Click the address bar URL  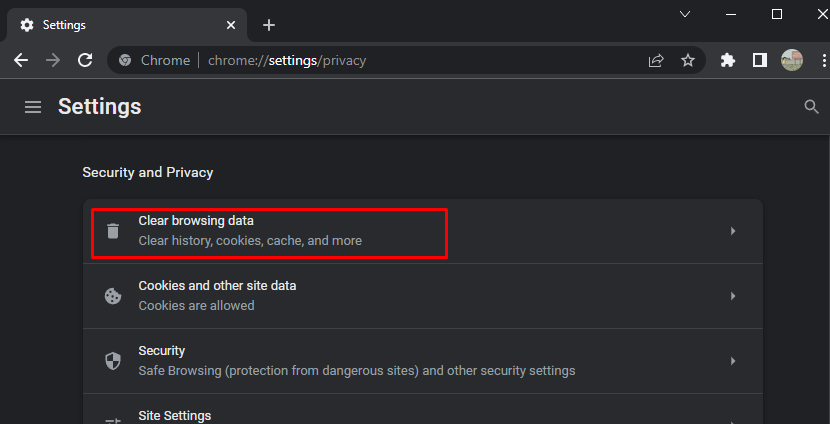pyautogui.click(x=287, y=60)
